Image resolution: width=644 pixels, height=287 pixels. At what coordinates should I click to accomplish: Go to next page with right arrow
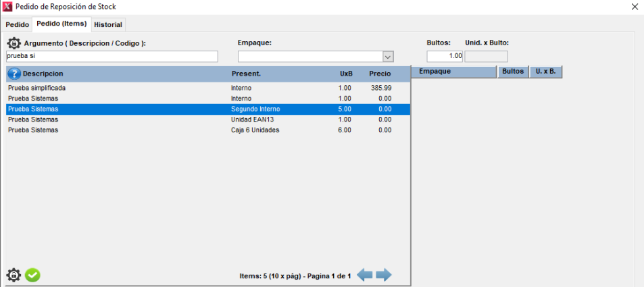tap(384, 275)
